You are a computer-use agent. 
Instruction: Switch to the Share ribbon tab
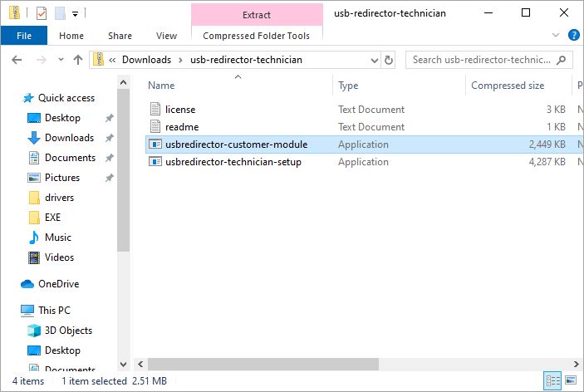coord(120,36)
